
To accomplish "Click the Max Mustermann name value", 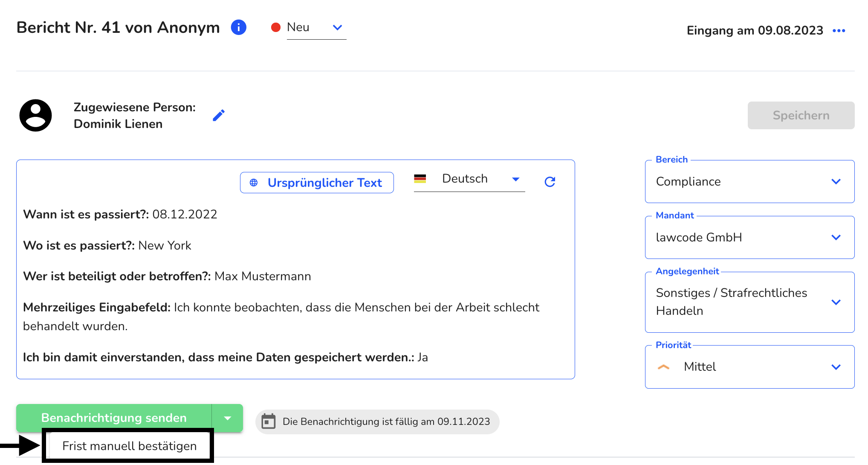I will pyautogui.click(x=263, y=276).
